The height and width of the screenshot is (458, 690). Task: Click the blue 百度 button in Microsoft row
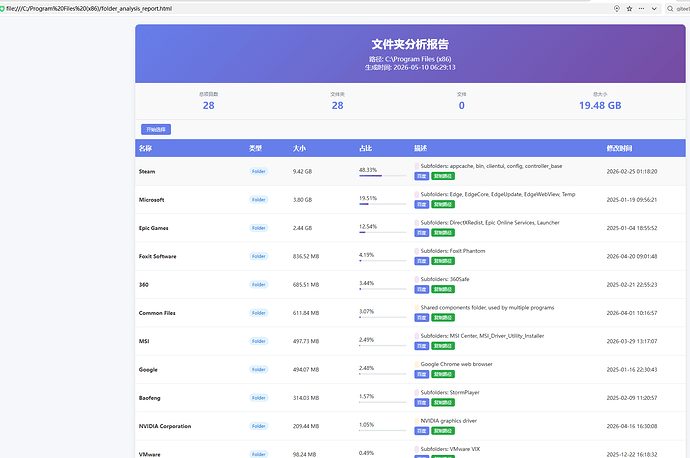(x=422, y=204)
